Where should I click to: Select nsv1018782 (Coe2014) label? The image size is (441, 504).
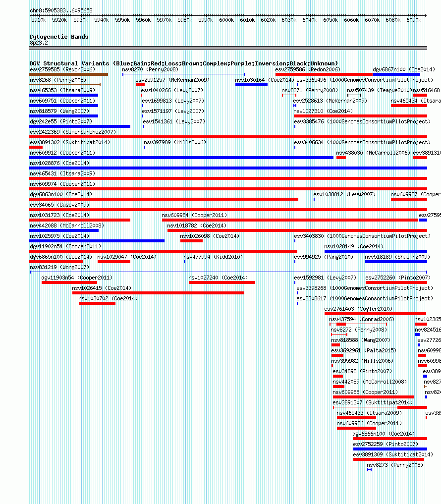coord(197,225)
